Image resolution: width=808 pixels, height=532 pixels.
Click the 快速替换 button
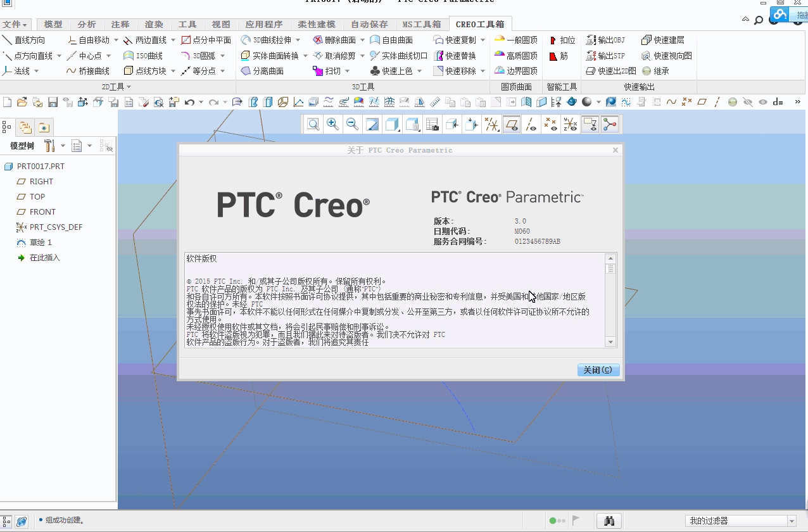pyautogui.click(x=455, y=56)
